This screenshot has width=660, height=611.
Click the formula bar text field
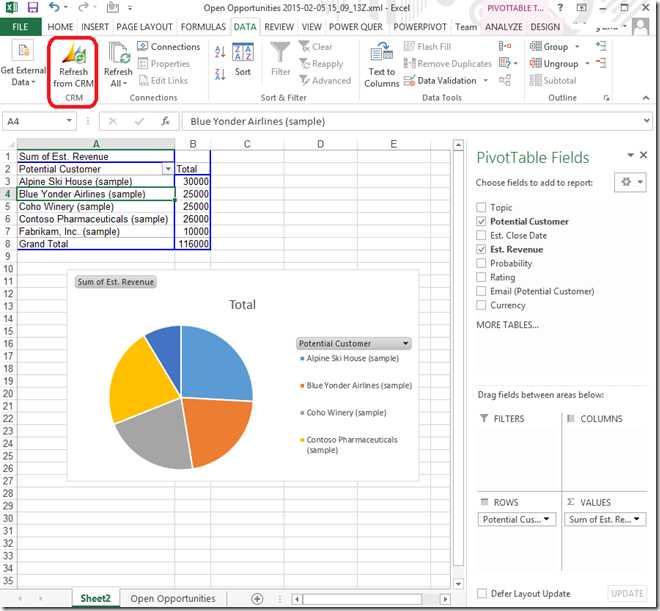411,121
